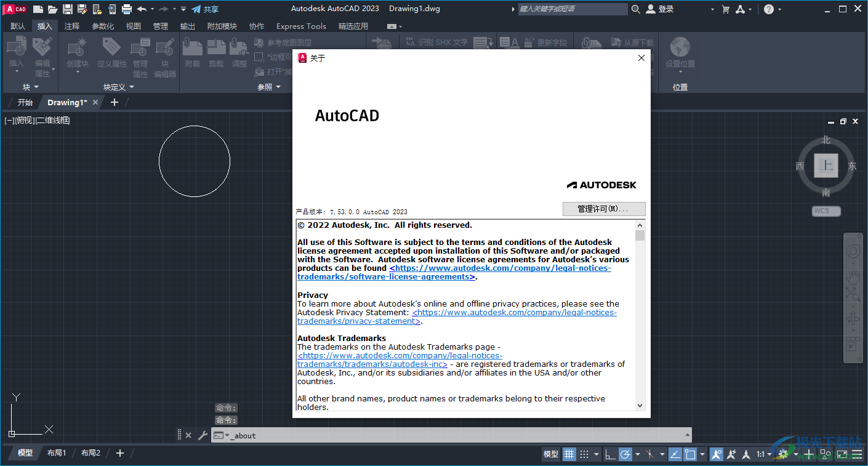This screenshot has height=466, width=868.
Task: Switch to the 布局1 layout tab
Action: 56,453
